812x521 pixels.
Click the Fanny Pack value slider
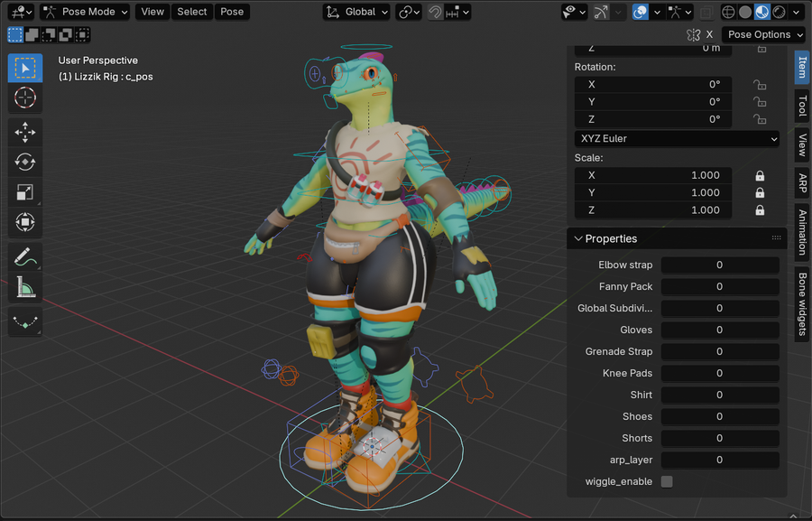point(719,286)
